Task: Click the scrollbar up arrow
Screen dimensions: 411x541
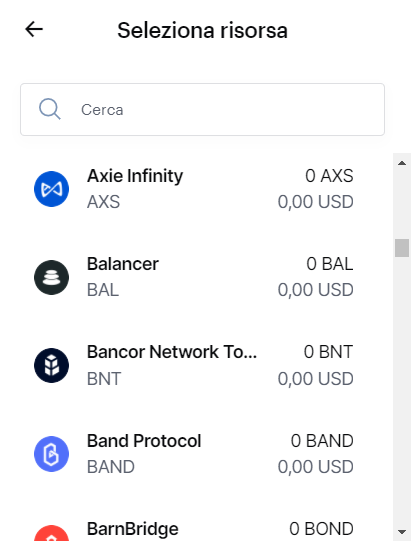Action: [x=402, y=163]
